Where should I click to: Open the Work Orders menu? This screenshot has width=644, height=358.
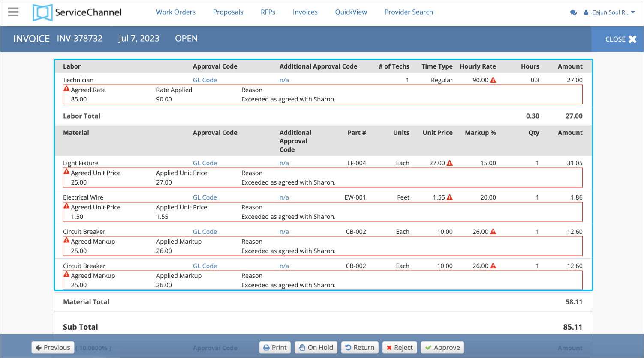pyautogui.click(x=175, y=12)
